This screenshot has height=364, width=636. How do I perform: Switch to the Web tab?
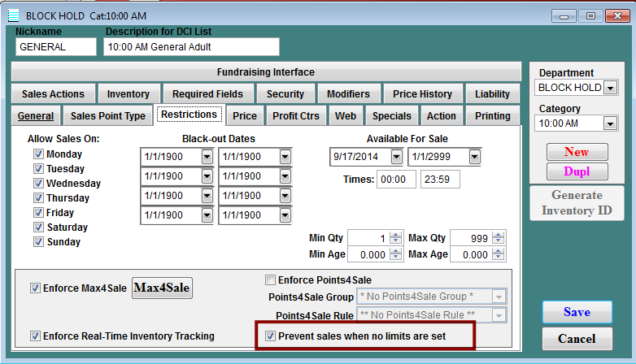point(346,116)
